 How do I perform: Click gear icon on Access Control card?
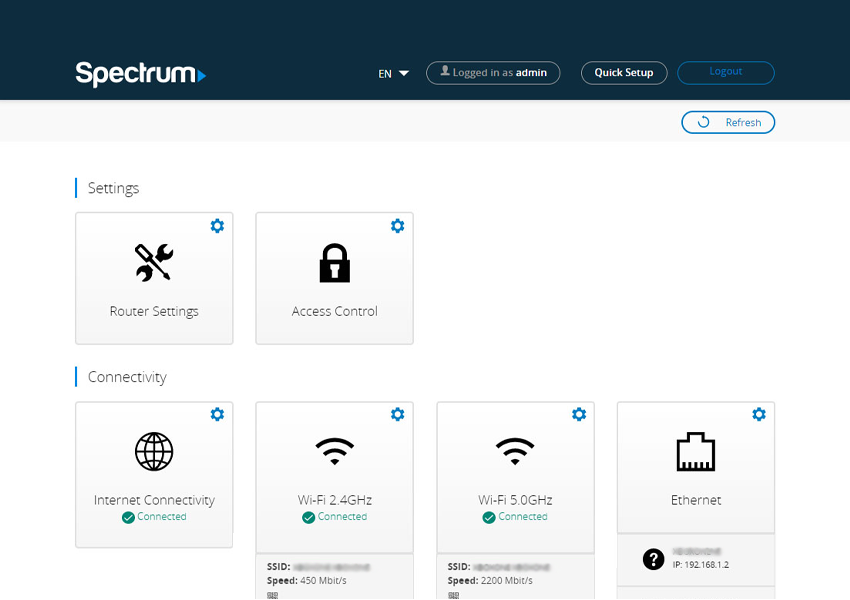point(397,226)
